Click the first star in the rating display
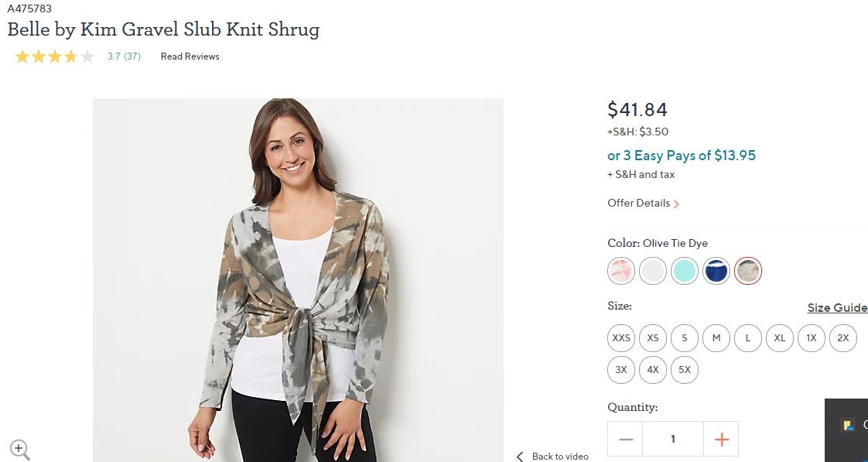The height and width of the screenshot is (462, 868). coord(23,56)
